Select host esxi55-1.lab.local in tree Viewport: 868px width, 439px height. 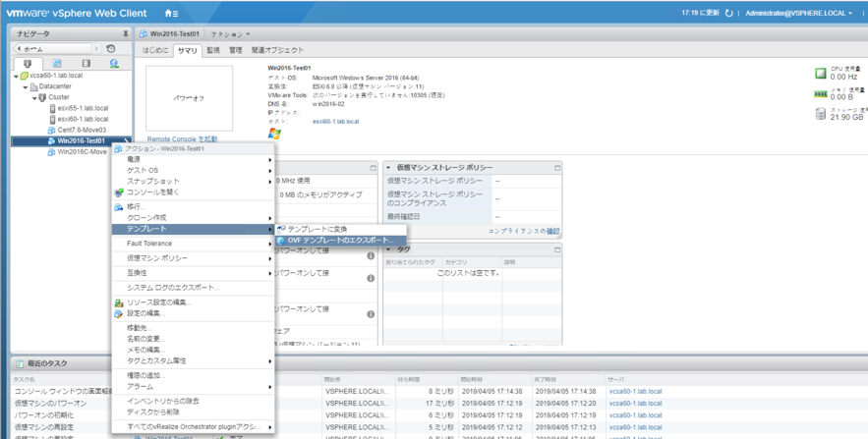click(83, 108)
